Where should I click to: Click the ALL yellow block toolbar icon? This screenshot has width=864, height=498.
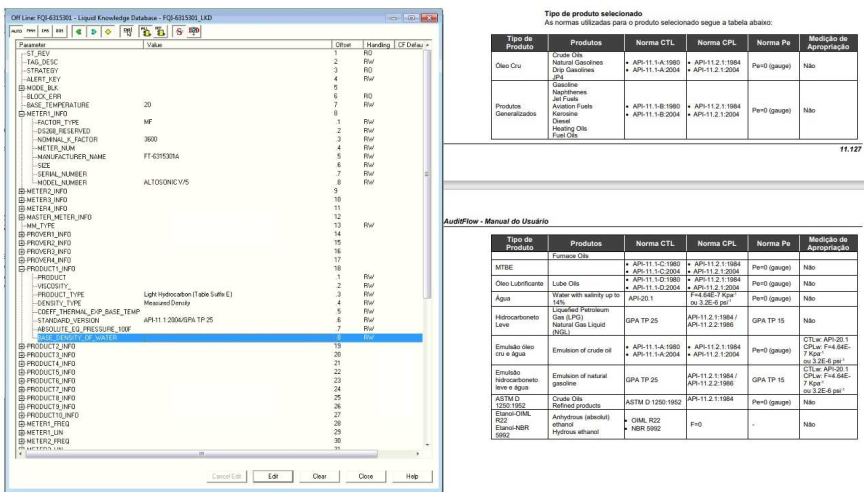(x=145, y=32)
